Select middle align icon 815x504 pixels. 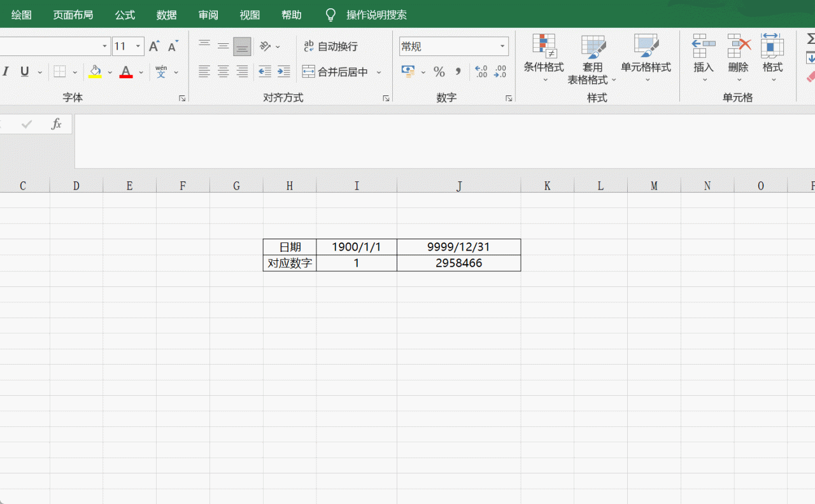click(x=223, y=46)
